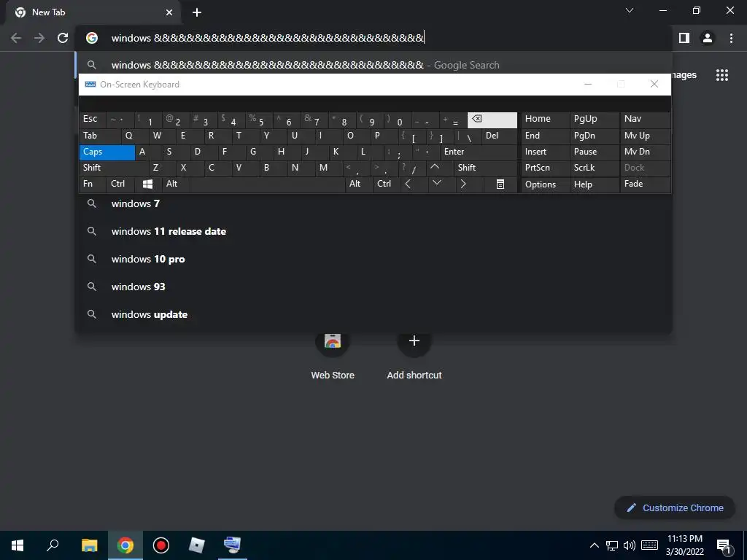The width and height of the screenshot is (747, 560).
Task: Select suggestion windows 11 release date
Action: (374, 231)
